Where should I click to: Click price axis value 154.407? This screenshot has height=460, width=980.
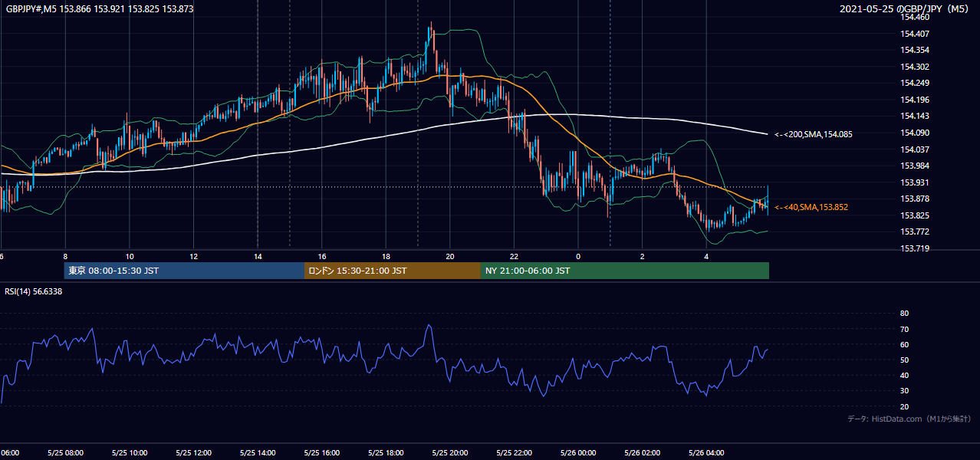[914, 34]
